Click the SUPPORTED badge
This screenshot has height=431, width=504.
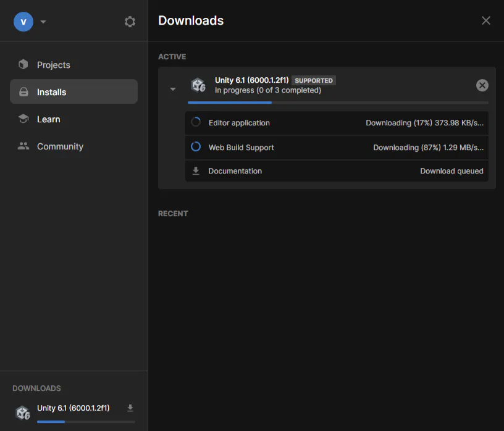[314, 80]
